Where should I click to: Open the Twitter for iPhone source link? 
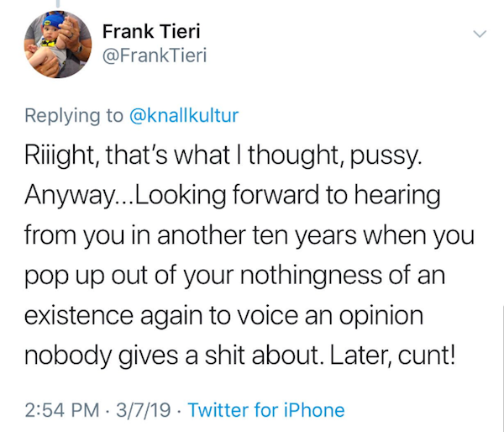pos(266,410)
